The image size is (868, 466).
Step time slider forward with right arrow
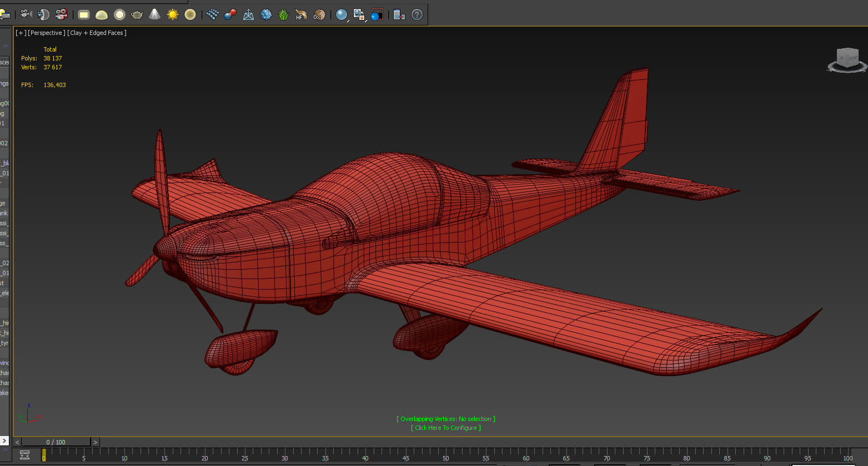click(96, 442)
